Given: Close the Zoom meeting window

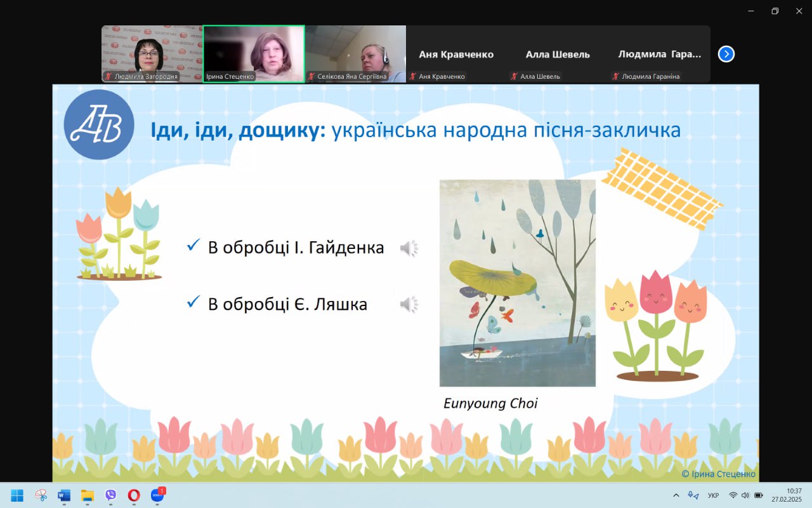Looking at the screenshot, I should (799, 11).
